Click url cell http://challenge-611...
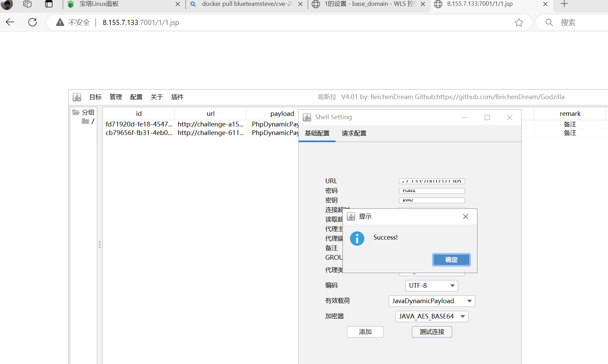The height and width of the screenshot is (364, 608). pyautogui.click(x=211, y=133)
